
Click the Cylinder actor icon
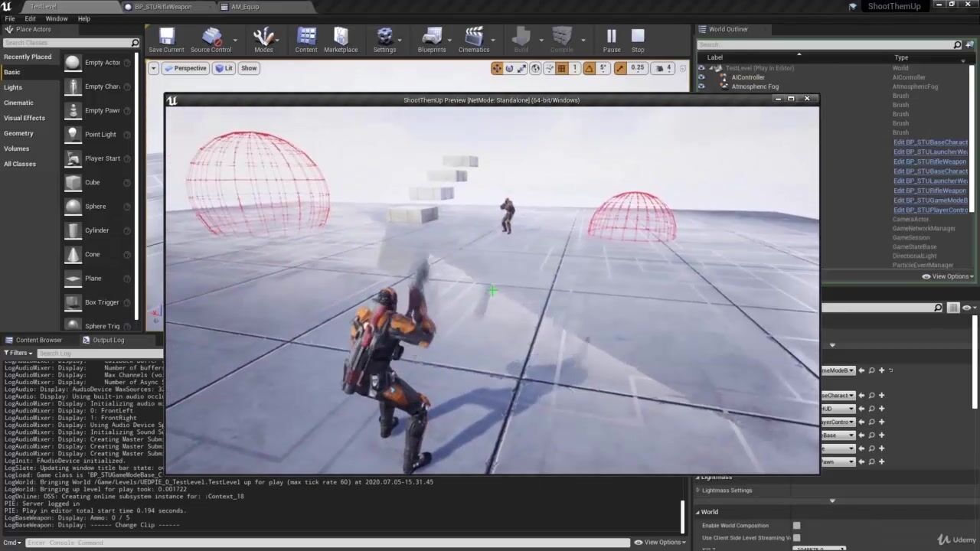point(73,230)
